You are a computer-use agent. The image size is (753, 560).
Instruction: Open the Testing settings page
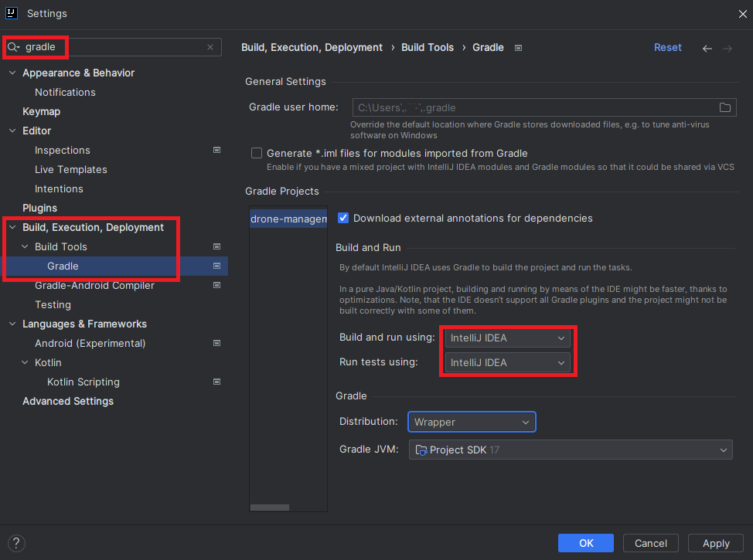tap(53, 304)
